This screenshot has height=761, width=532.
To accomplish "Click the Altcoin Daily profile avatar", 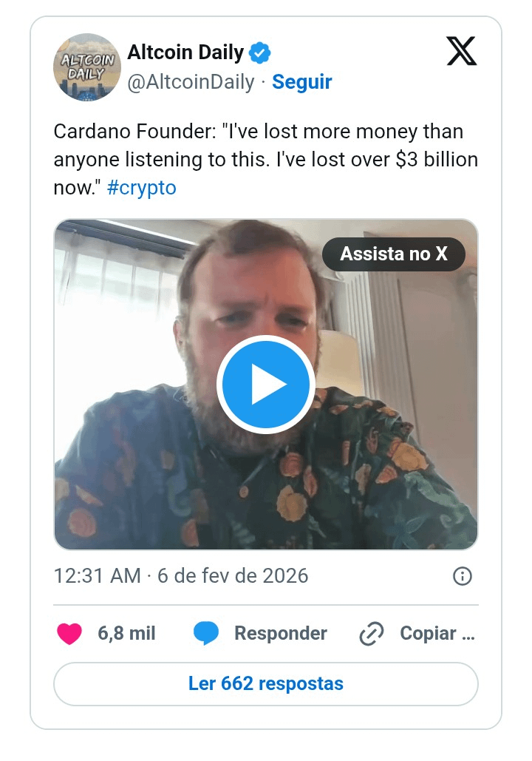I will click(87, 67).
